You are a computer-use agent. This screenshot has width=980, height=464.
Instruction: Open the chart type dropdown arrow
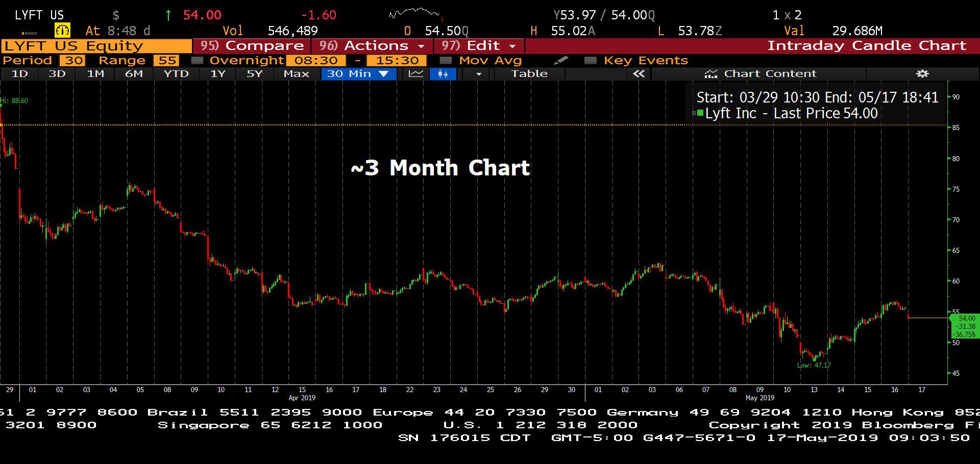tap(478, 74)
